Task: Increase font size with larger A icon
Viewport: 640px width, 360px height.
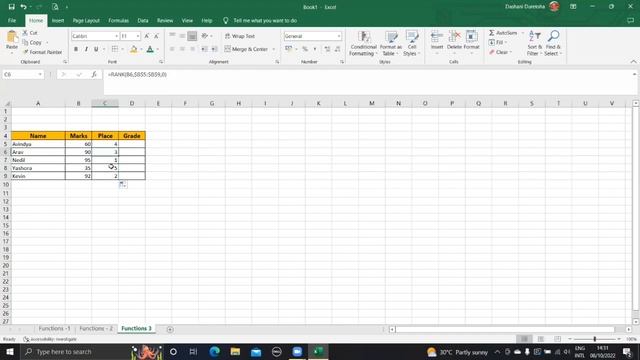Action: click(147, 36)
